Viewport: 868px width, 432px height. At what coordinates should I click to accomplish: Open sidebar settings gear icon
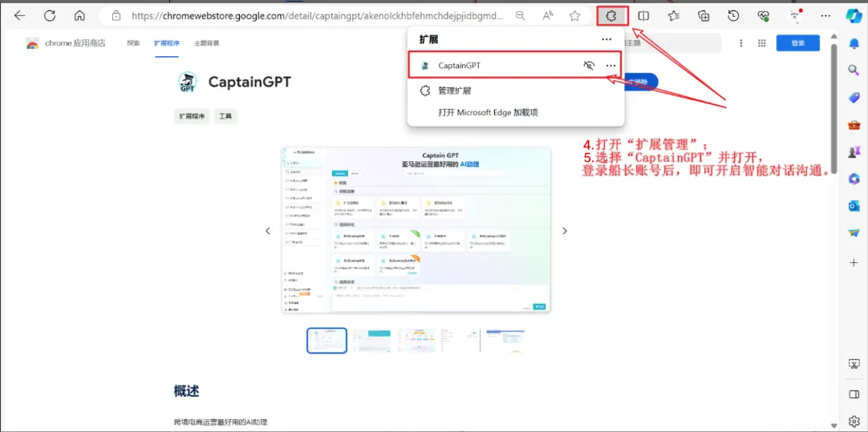pyautogui.click(x=854, y=420)
